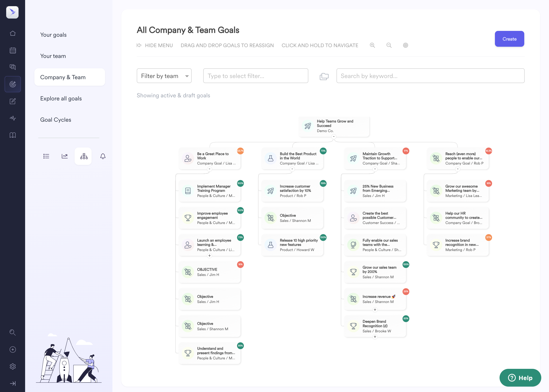Expand children of Launch an employee learning goal
The height and width of the screenshot is (392, 549).
click(210, 256)
